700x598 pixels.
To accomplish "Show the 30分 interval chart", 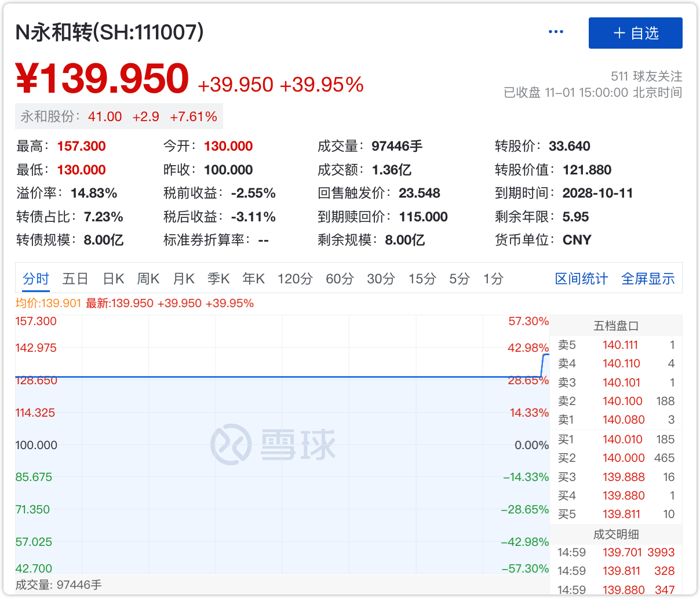I will click(381, 279).
